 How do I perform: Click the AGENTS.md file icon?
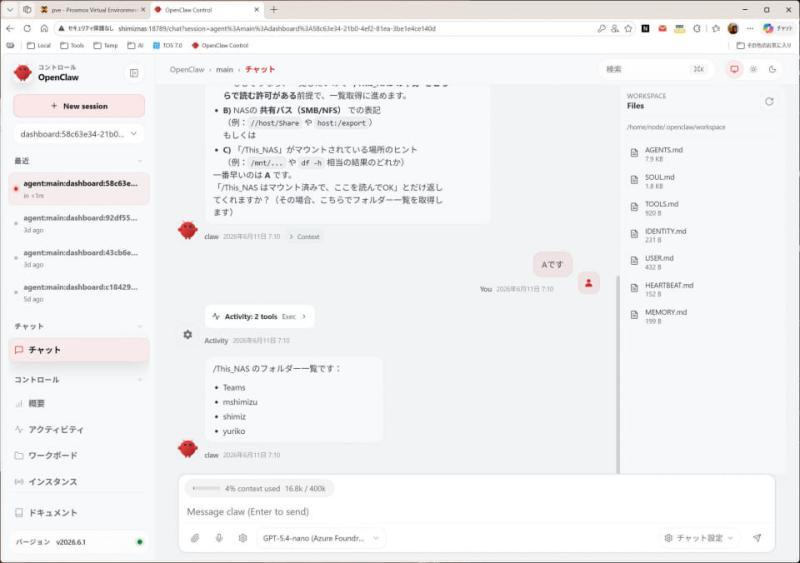tap(634, 153)
